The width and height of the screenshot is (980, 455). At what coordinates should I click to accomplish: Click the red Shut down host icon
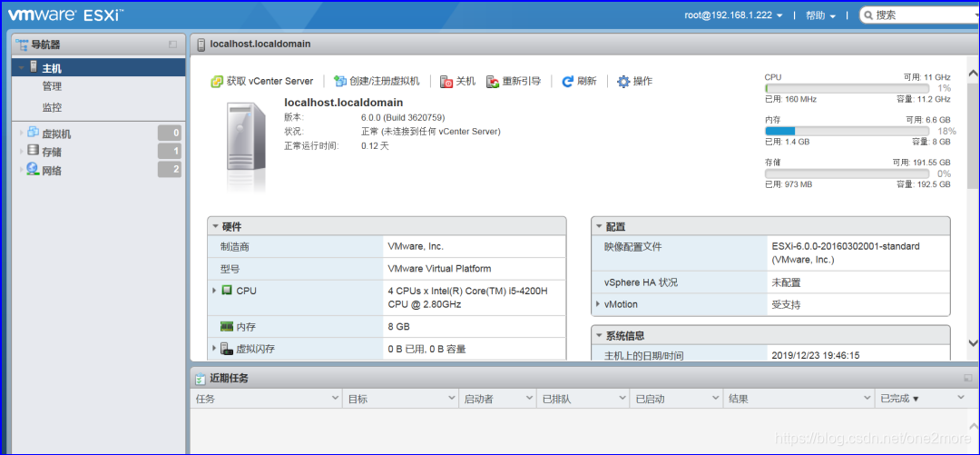[x=446, y=82]
